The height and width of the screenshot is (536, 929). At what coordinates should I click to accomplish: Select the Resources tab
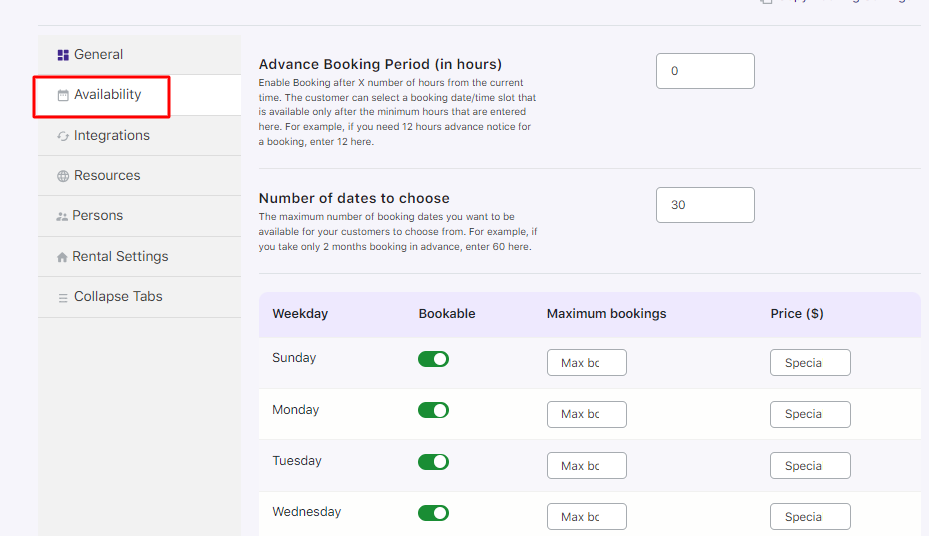click(x=139, y=175)
